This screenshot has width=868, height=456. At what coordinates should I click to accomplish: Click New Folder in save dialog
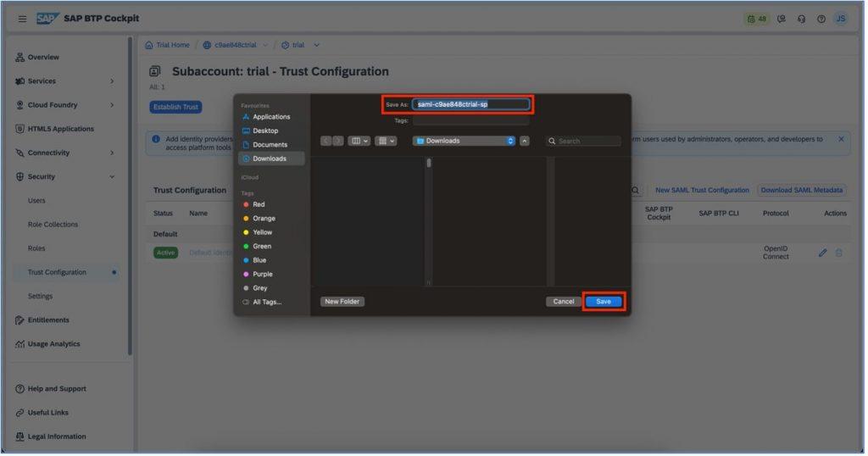tap(343, 302)
